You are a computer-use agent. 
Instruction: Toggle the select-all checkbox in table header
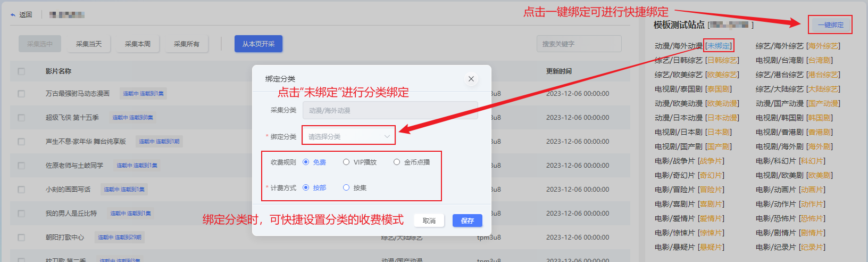pos(21,71)
